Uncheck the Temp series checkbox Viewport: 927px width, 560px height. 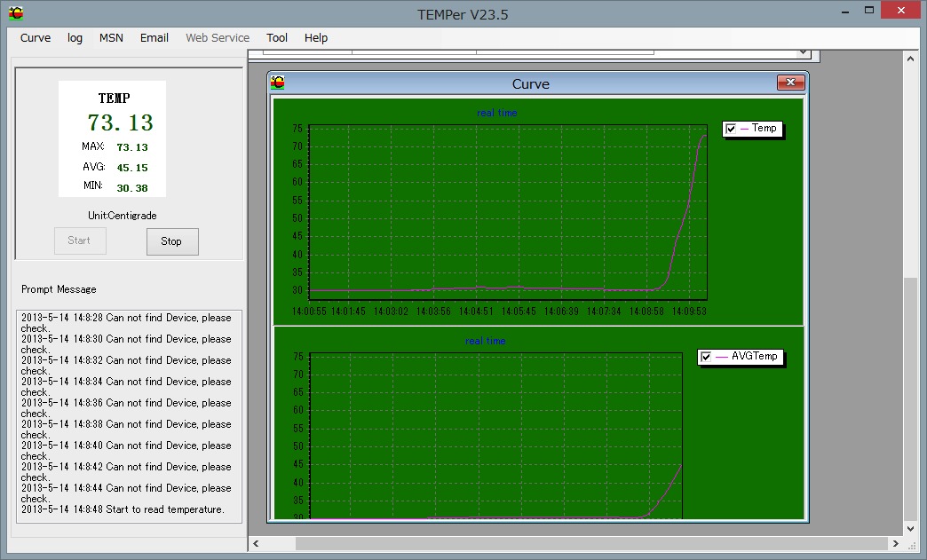click(x=731, y=129)
